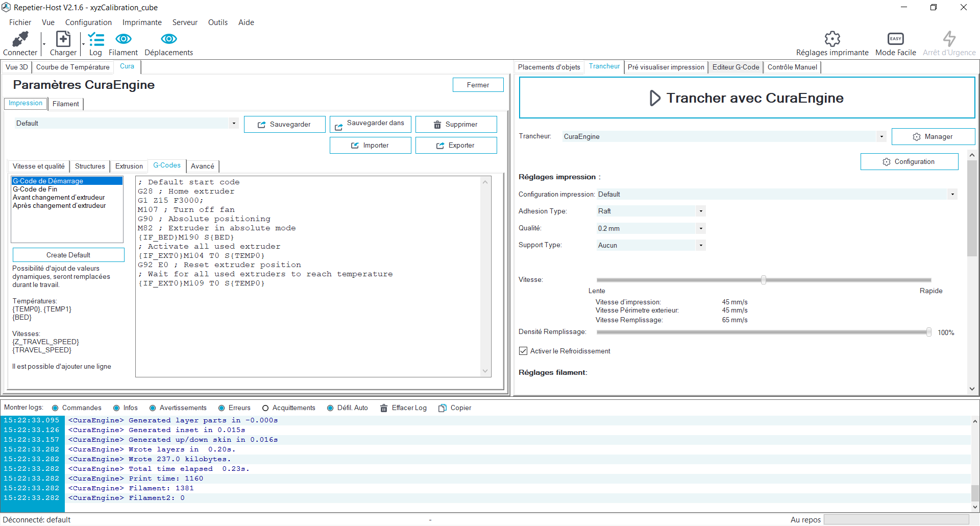Open dropdown arrow beside Charger
980x526 pixels.
(83, 44)
